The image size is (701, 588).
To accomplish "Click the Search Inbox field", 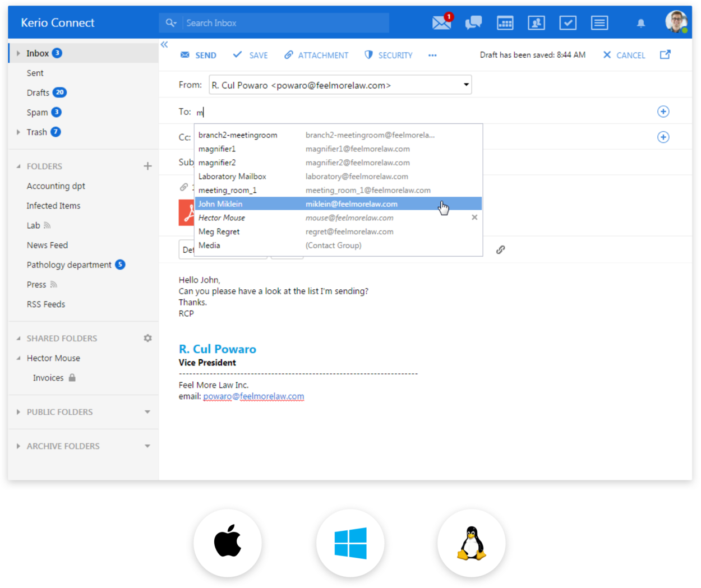I will [286, 23].
